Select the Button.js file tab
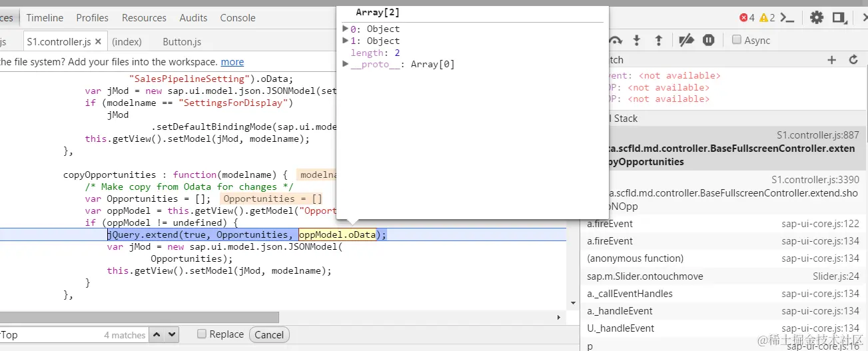This screenshot has width=868, height=351. (x=182, y=41)
